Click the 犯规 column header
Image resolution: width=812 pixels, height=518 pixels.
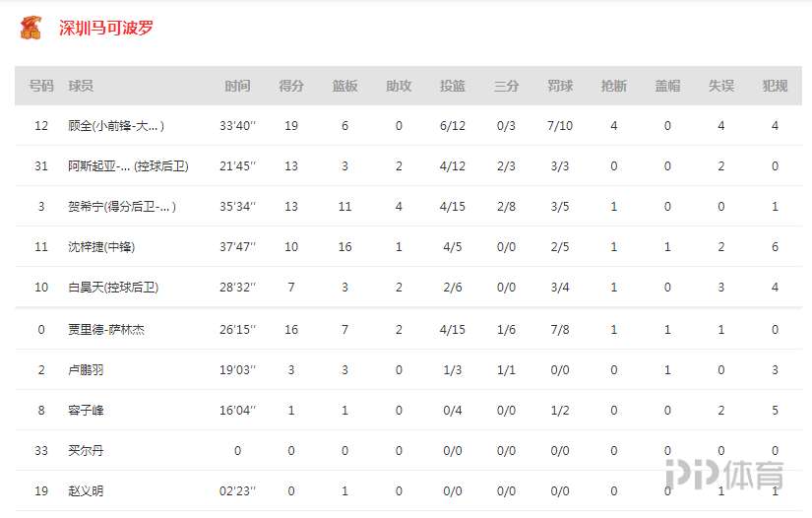pos(776,87)
